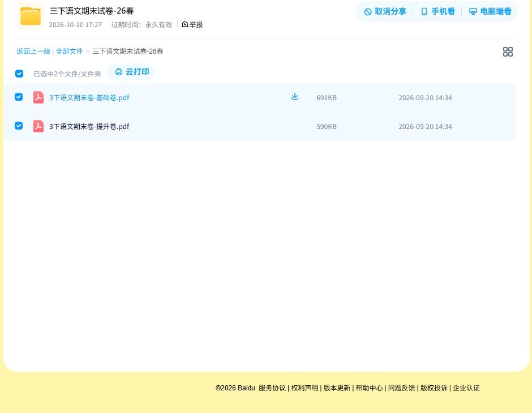
Task: Toggle the select-all files checkbox
Action: pos(19,74)
